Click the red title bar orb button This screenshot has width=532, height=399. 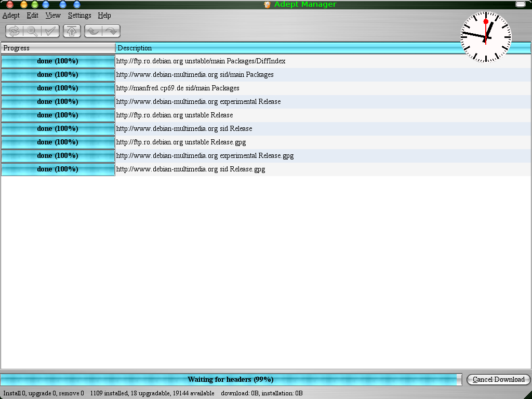10,4
